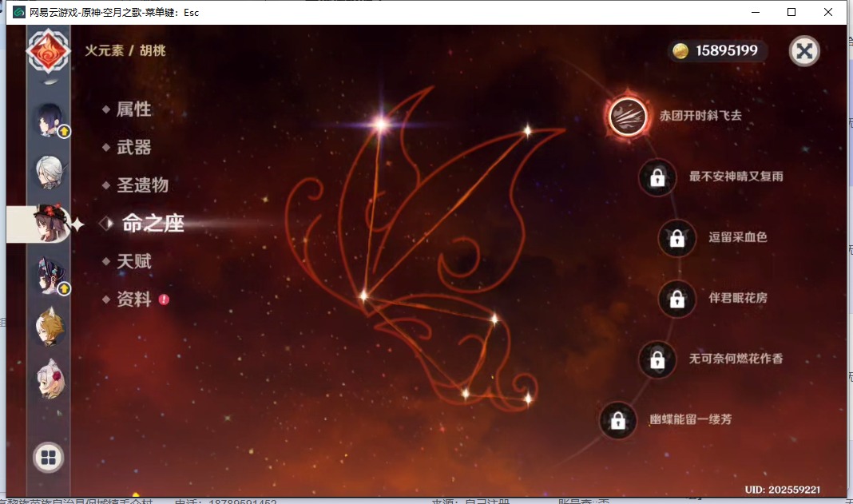Image resolution: width=853 pixels, height=504 pixels.
Task: Open the grid view of all characters
Action: point(49,458)
